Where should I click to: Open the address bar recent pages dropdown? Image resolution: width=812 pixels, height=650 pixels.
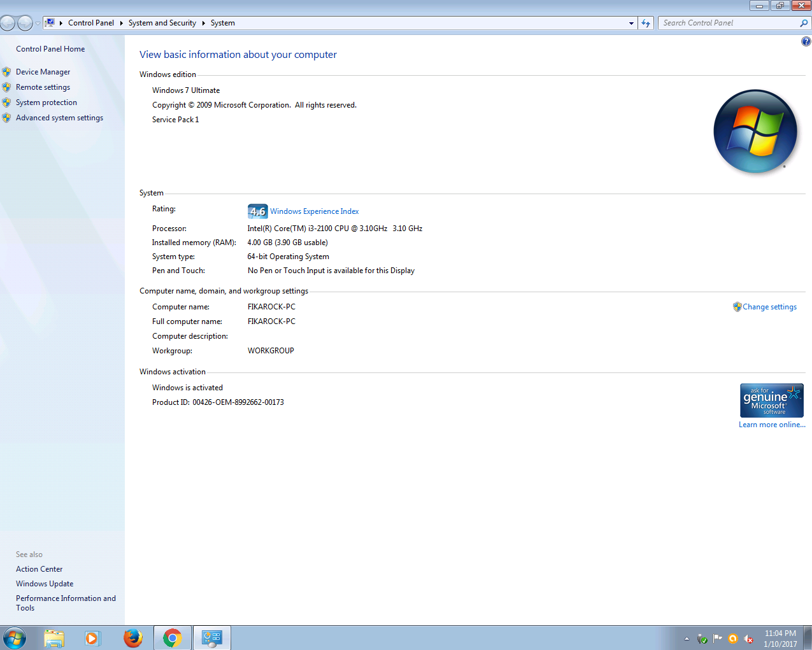[630, 22]
